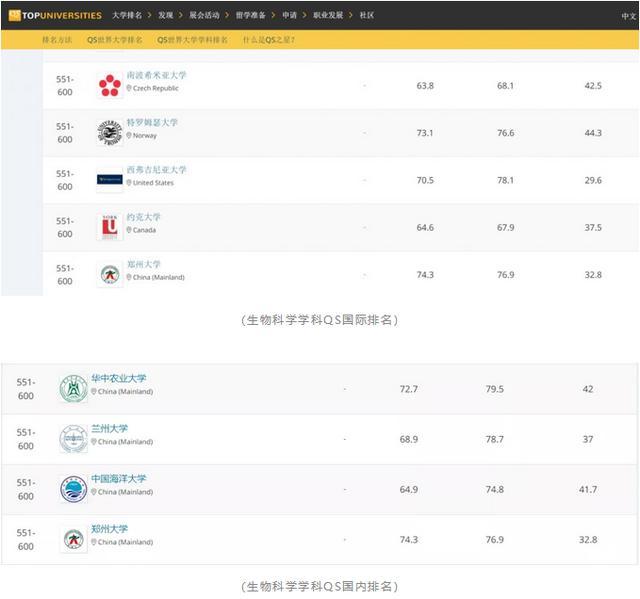The image size is (640, 599).
Task: Click the 约克大学 red U logo
Action: [x=110, y=227]
